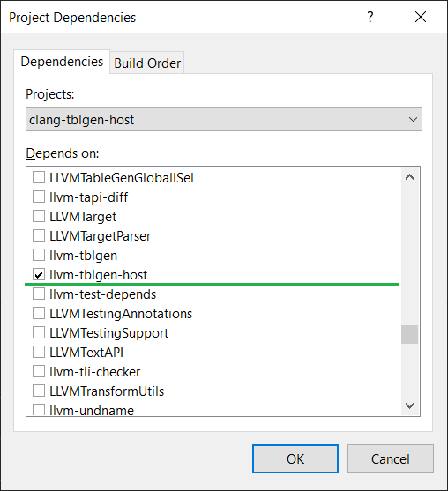Select the llvm-tblgen list entry text

click(83, 256)
